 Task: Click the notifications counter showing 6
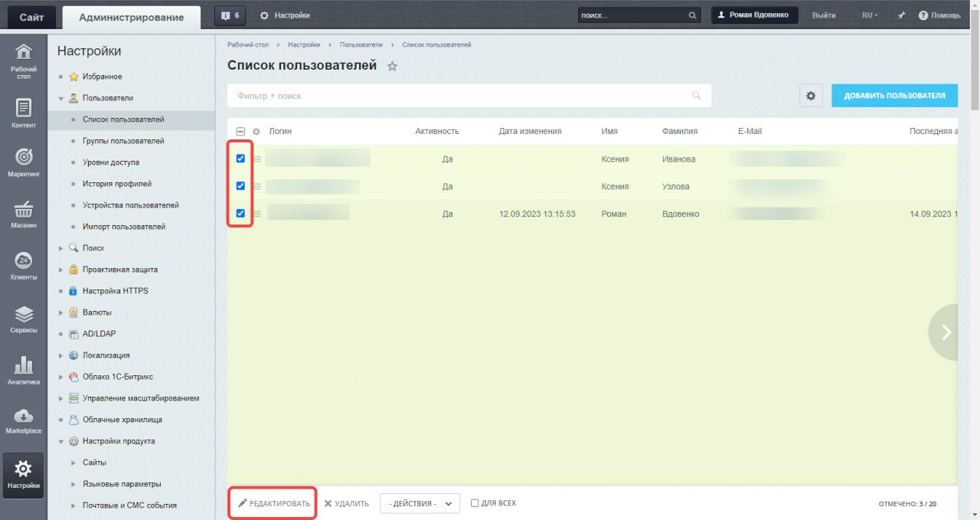tap(230, 15)
